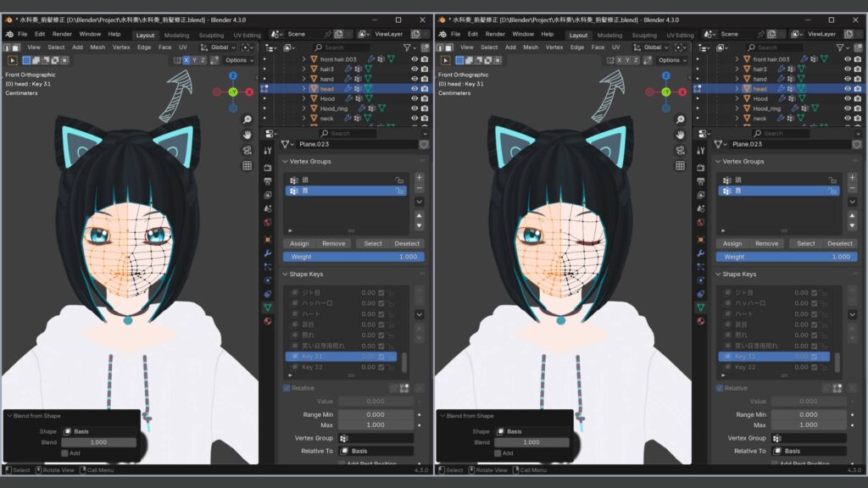The image size is (868, 488).
Task: Move vertex group up arrow, left window
Action: (x=419, y=215)
